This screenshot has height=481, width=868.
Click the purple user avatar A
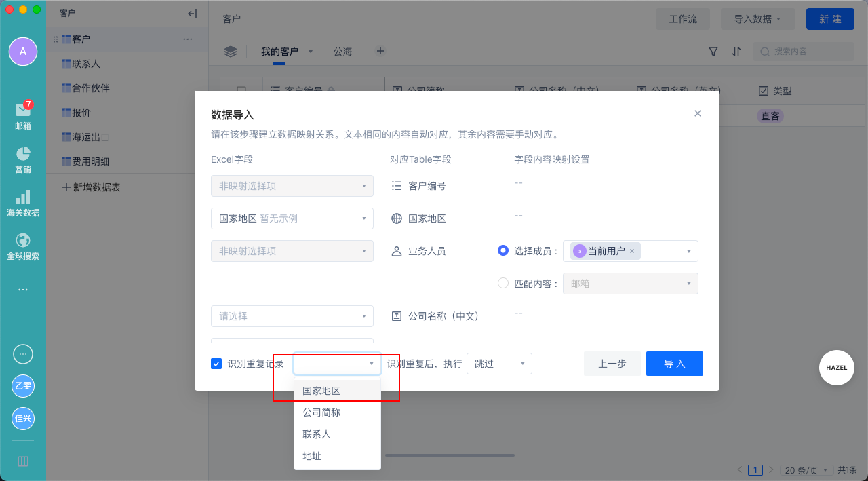(x=23, y=52)
